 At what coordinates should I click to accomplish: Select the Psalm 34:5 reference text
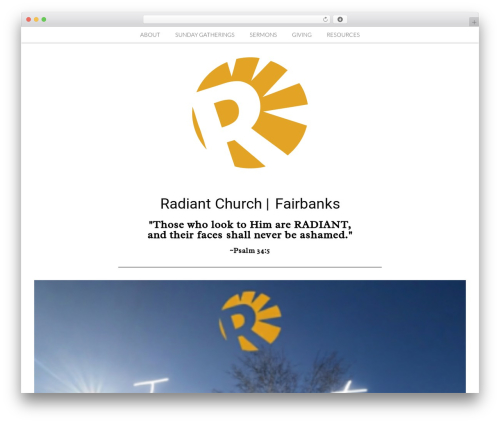click(x=250, y=251)
